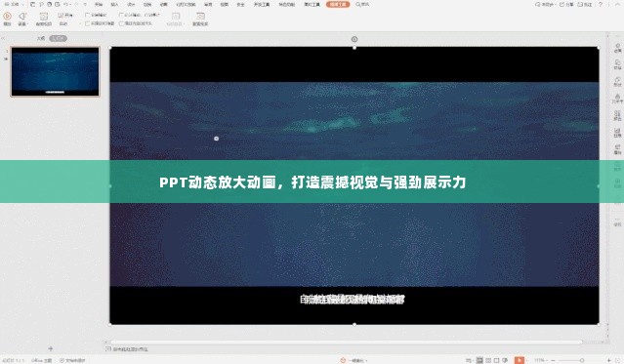The width and height of the screenshot is (624, 364).
Task: Click the zoom slider track in the status bar
Action: click(581, 360)
